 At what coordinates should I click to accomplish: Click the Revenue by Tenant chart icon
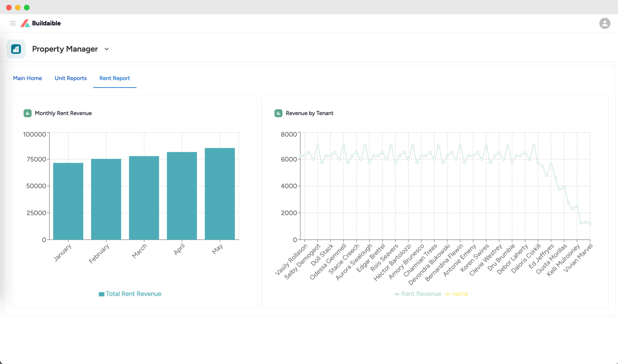point(278,113)
